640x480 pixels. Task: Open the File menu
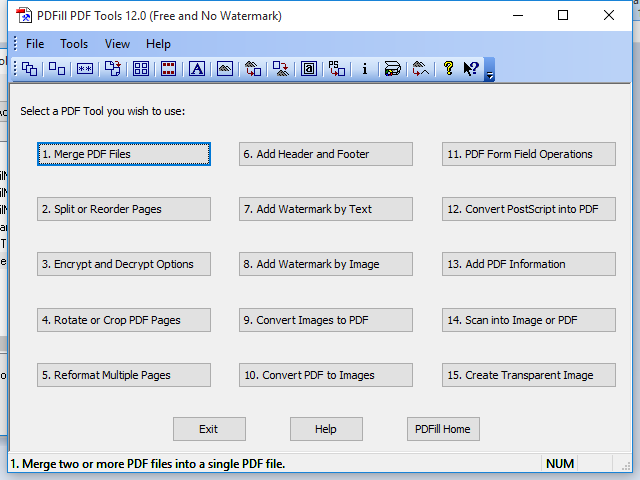tap(35, 44)
